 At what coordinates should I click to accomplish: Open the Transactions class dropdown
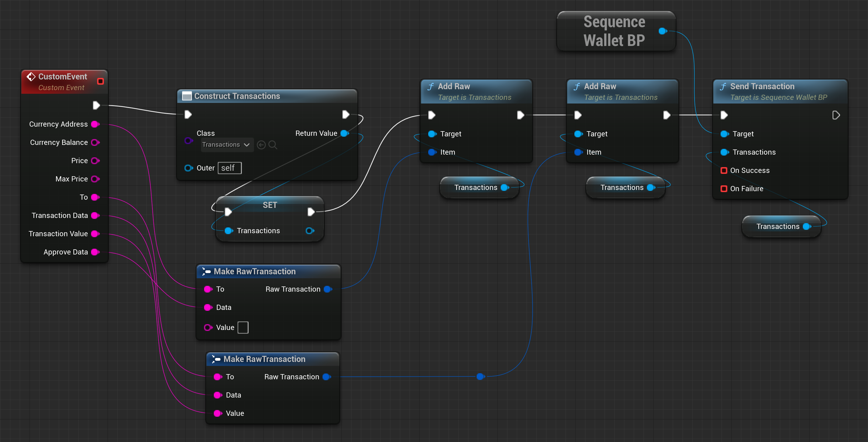coord(226,145)
